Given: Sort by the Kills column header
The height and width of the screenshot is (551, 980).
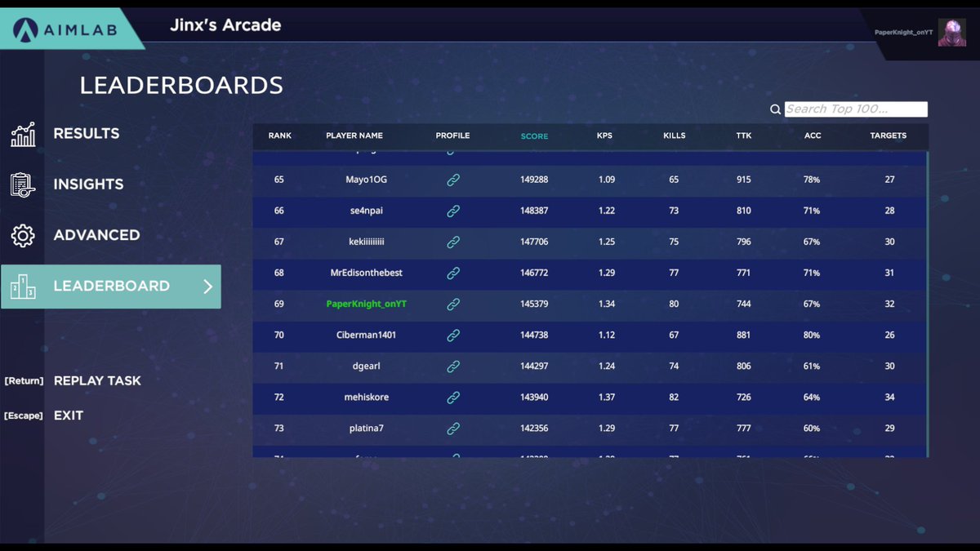Looking at the screenshot, I should point(674,136).
